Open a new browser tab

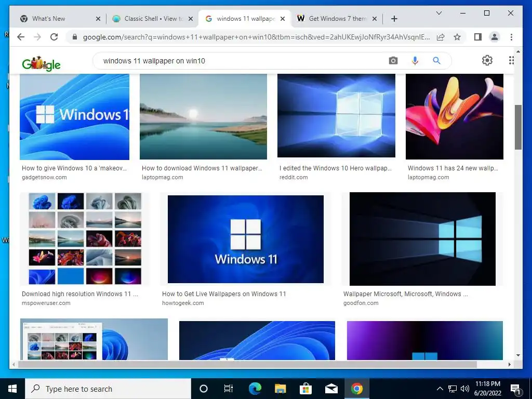click(394, 19)
